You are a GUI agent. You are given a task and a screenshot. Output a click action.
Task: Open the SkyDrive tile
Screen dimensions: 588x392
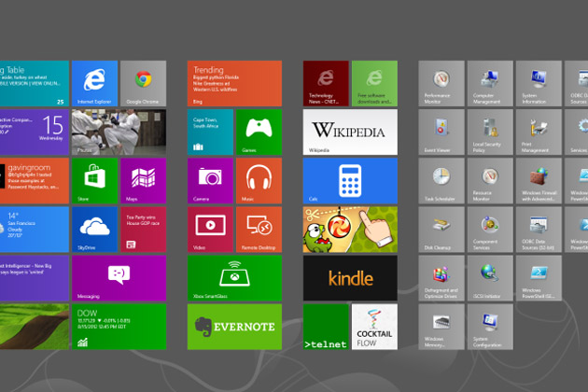click(x=94, y=229)
